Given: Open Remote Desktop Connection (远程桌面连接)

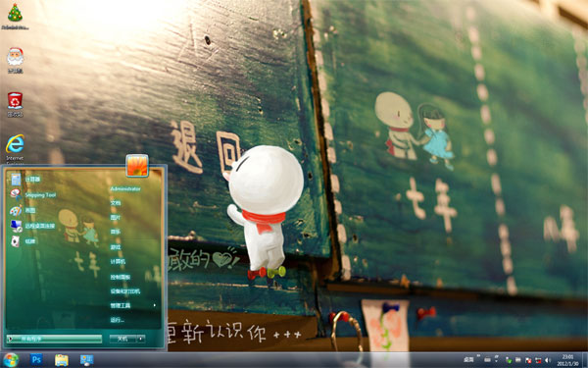Looking at the screenshot, I should coord(33,226).
